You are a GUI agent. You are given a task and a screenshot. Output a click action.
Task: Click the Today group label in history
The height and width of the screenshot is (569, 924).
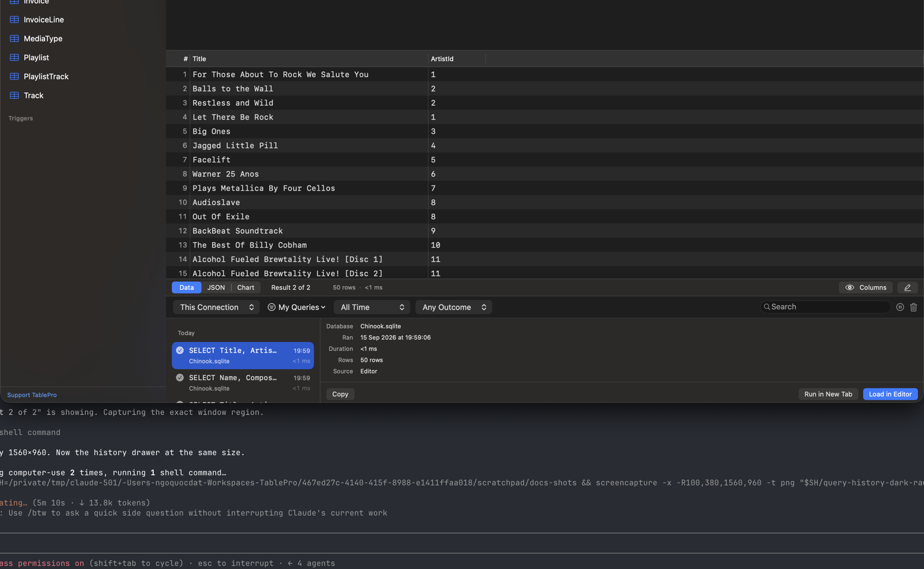coord(186,333)
